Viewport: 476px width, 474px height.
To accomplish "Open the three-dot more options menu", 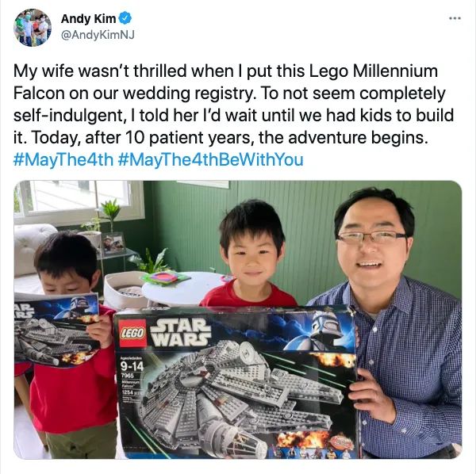I will 455,19.
